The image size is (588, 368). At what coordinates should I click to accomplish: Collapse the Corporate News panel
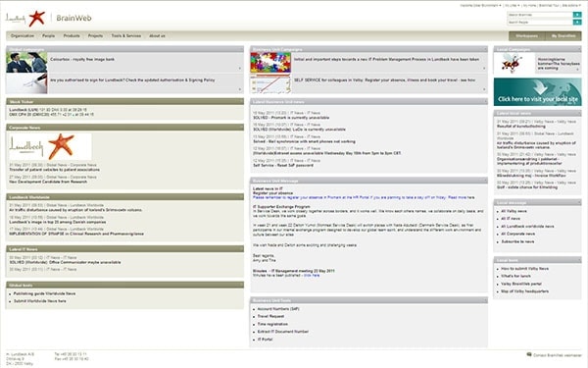[241, 128]
